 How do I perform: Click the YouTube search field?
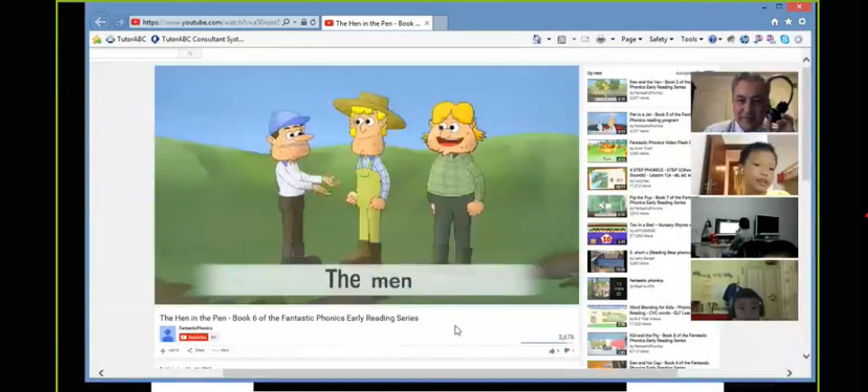coord(134,54)
